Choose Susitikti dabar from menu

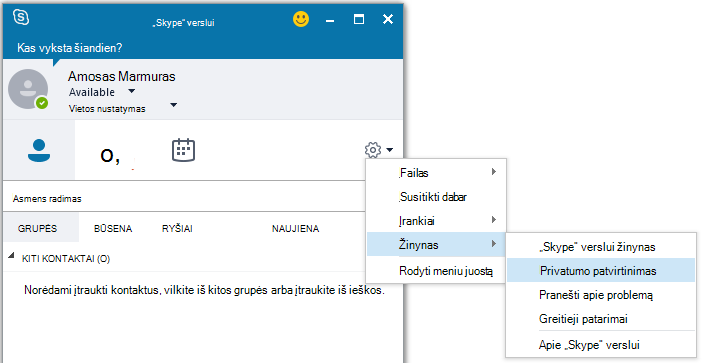pos(436,197)
